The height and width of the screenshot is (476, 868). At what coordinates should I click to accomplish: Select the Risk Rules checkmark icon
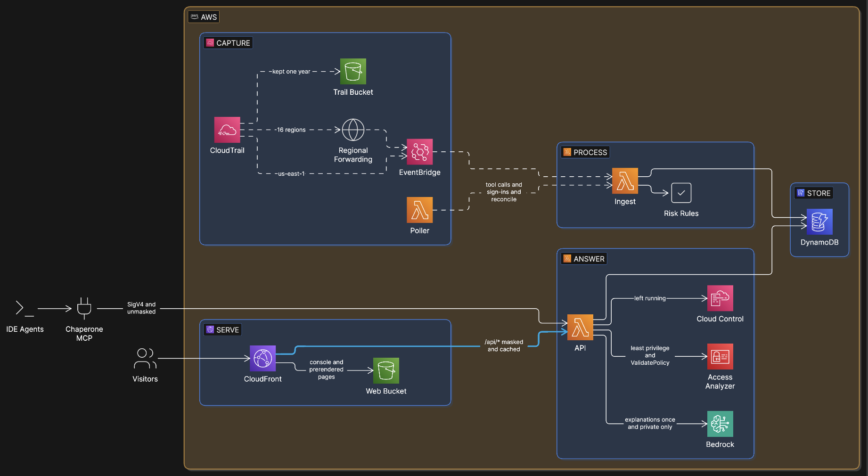point(681,193)
